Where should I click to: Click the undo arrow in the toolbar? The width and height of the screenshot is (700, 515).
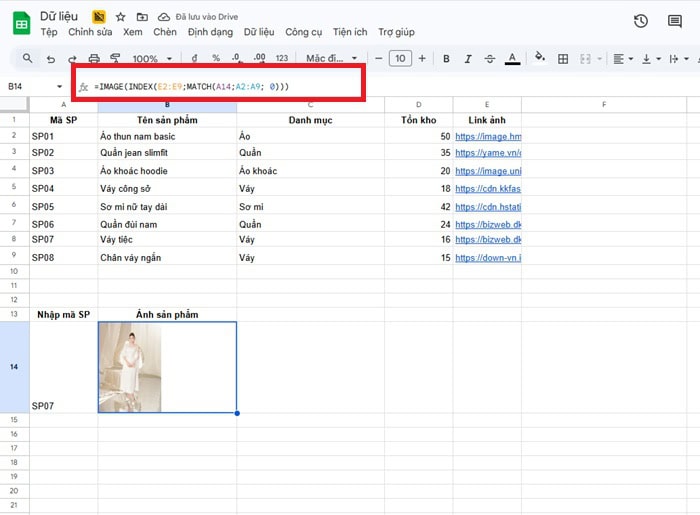click(49, 59)
